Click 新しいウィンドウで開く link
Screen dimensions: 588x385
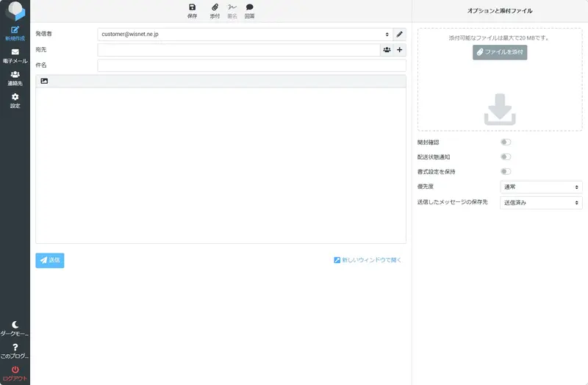(368, 260)
